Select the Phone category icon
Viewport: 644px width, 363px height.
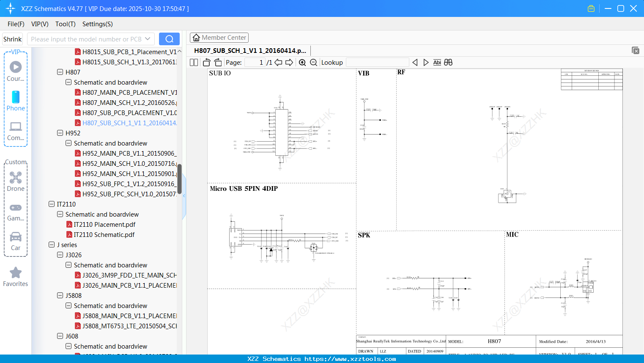tap(16, 101)
